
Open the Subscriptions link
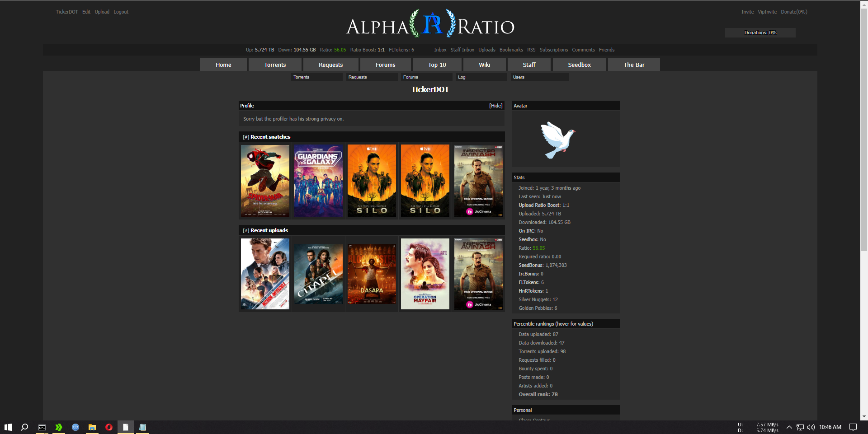click(554, 50)
